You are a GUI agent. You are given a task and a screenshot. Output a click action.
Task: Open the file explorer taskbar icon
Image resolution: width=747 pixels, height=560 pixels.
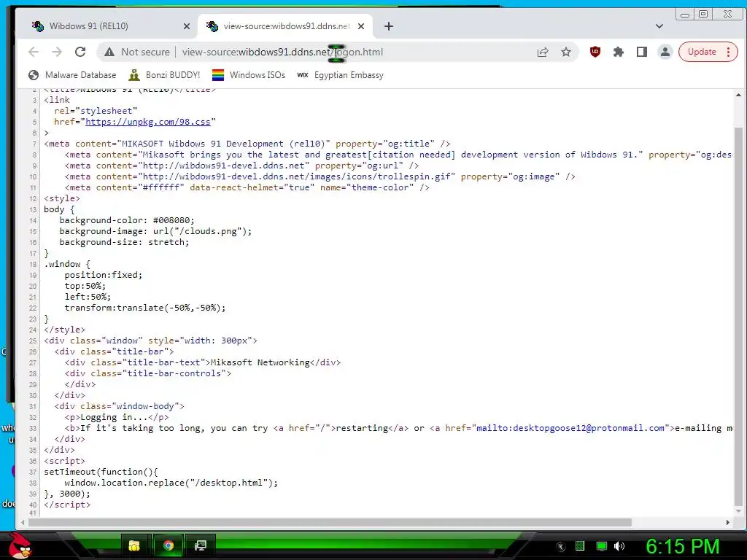(x=134, y=545)
